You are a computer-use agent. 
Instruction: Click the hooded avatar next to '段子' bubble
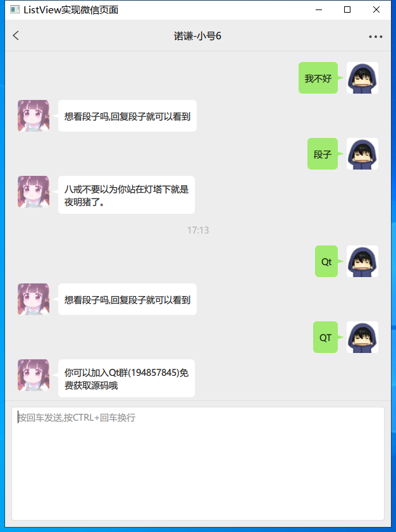pyautogui.click(x=362, y=154)
